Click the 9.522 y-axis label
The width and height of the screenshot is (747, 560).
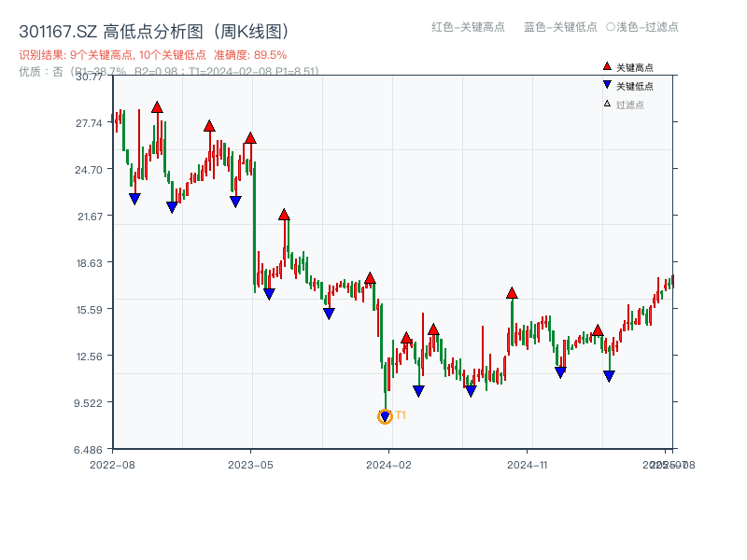point(88,403)
